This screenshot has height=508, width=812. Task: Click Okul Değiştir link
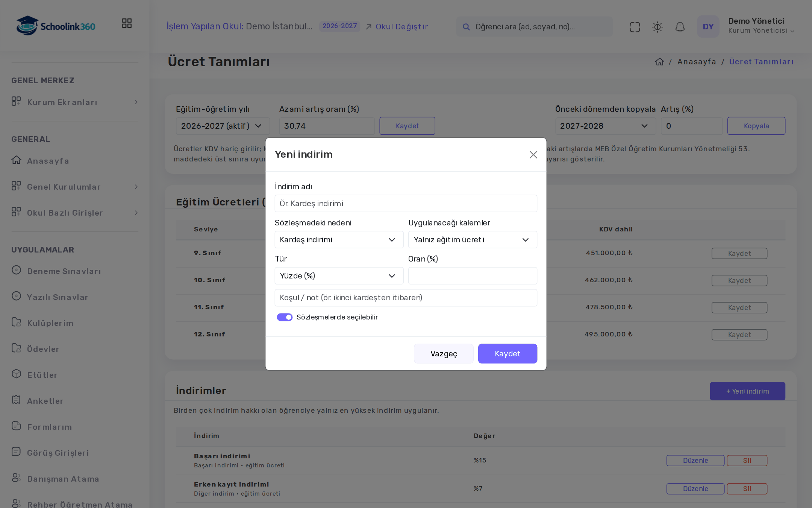[397, 27]
